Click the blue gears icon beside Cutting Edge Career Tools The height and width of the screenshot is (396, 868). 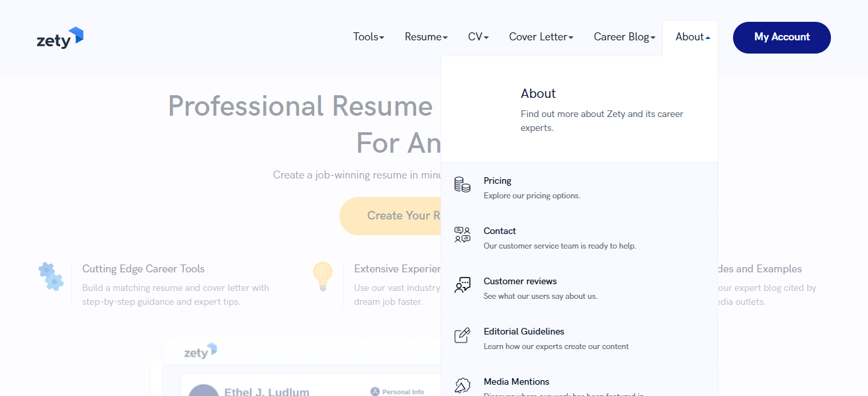(x=51, y=276)
